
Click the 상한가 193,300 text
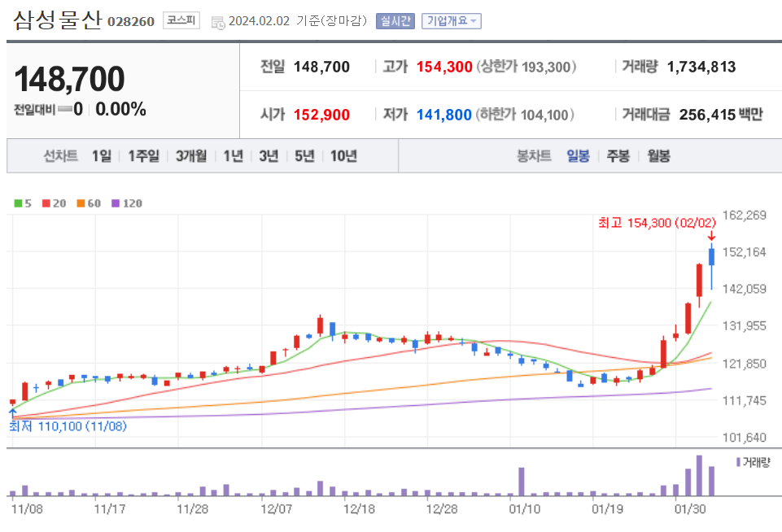pos(526,67)
